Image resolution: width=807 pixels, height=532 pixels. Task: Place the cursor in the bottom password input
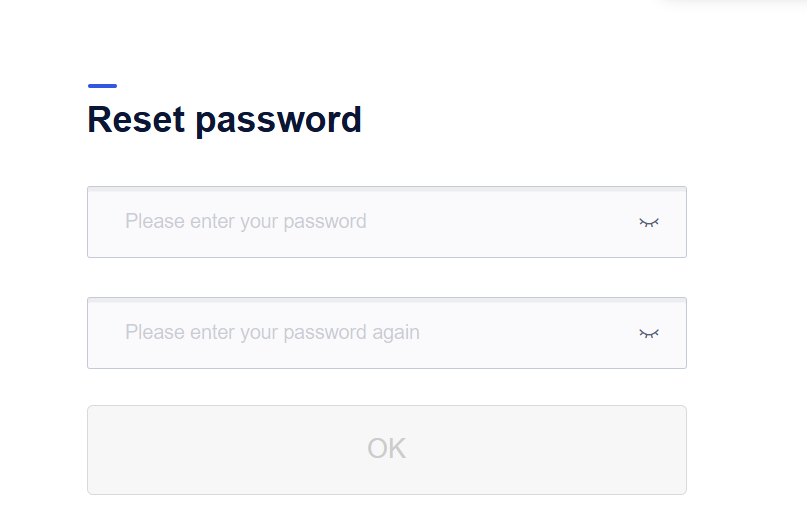coord(387,333)
